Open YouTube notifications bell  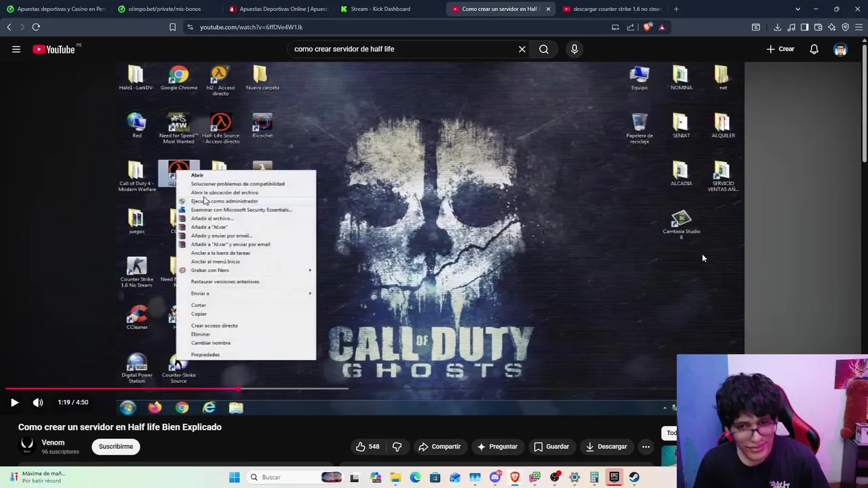pyautogui.click(x=814, y=49)
